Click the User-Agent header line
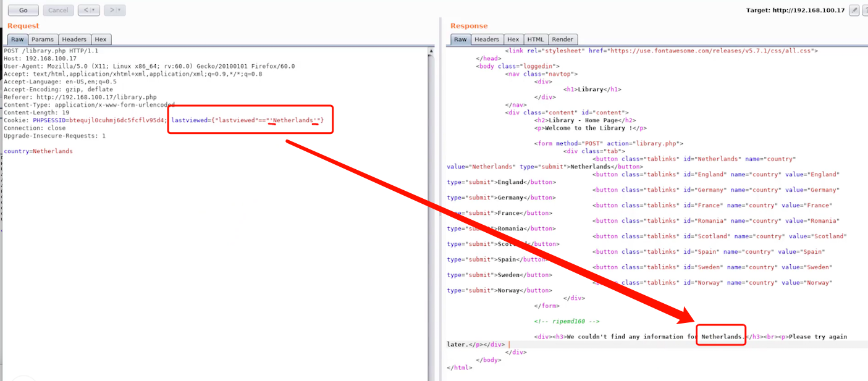Image resolution: width=868 pixels, height=381 pixels. [x=150, y=66]
